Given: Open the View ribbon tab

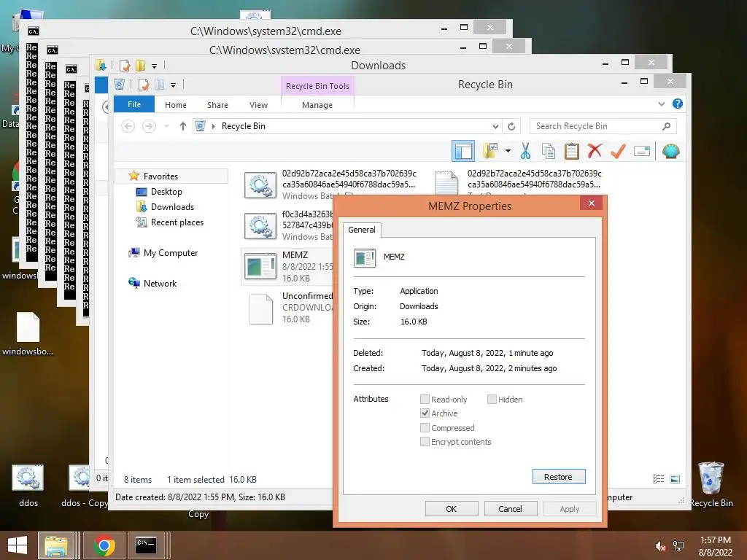Looking at the screenshot, I should pyautogui.click(x=258, y=105).
